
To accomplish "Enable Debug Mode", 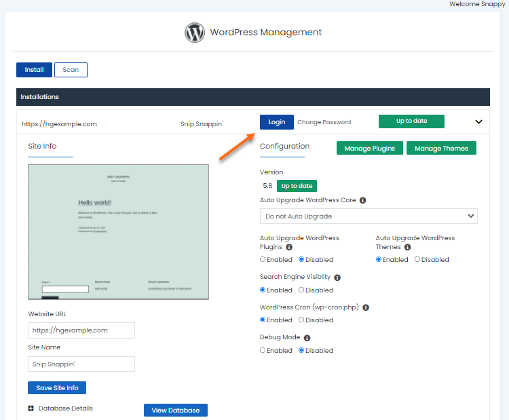I will [263, 350].
